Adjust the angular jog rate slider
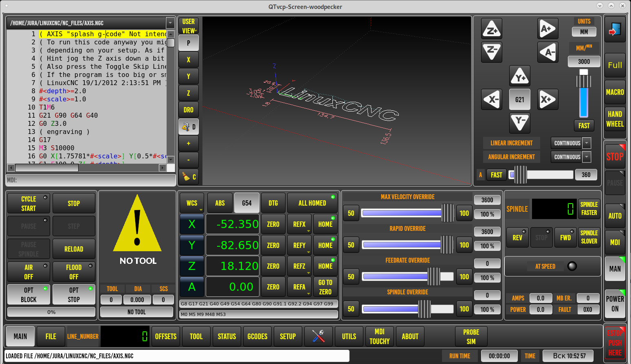This screenshot has height=364, width=631. click(x=541, y=175)
